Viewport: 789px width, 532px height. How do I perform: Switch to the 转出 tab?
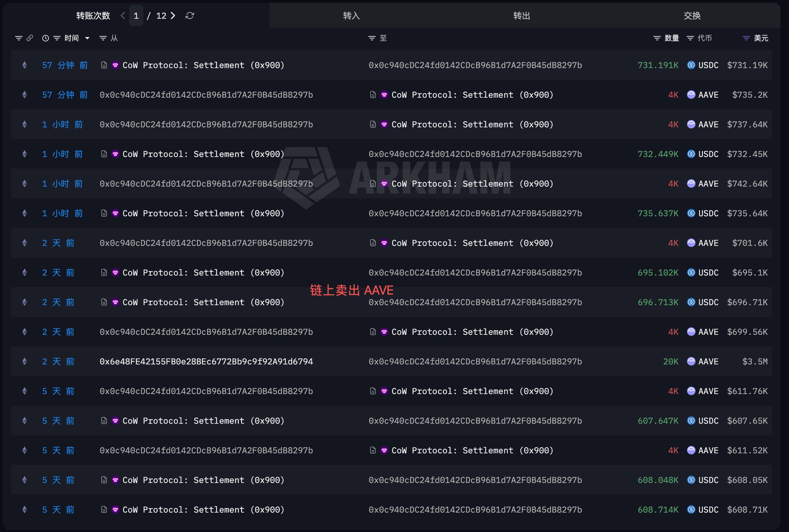(x=522, y=16)
